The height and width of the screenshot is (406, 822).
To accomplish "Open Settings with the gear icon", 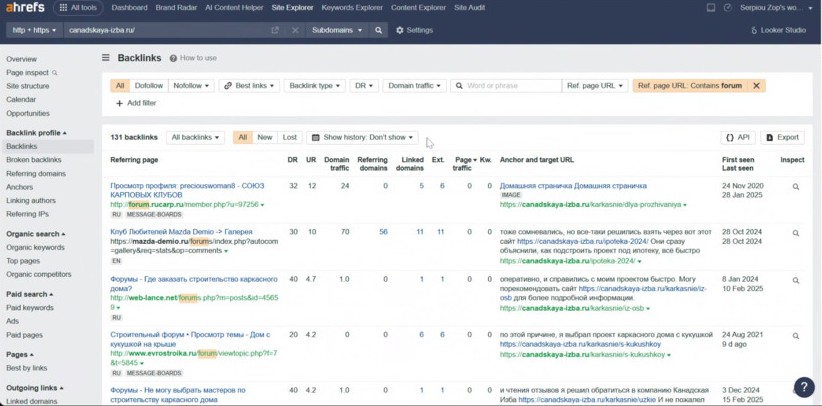I will pos(414,30).
